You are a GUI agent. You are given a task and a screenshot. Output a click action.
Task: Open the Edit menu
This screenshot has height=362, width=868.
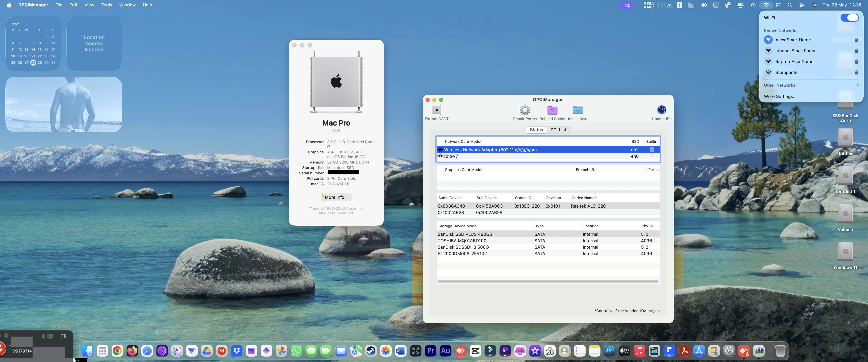[x=73, y=5]
